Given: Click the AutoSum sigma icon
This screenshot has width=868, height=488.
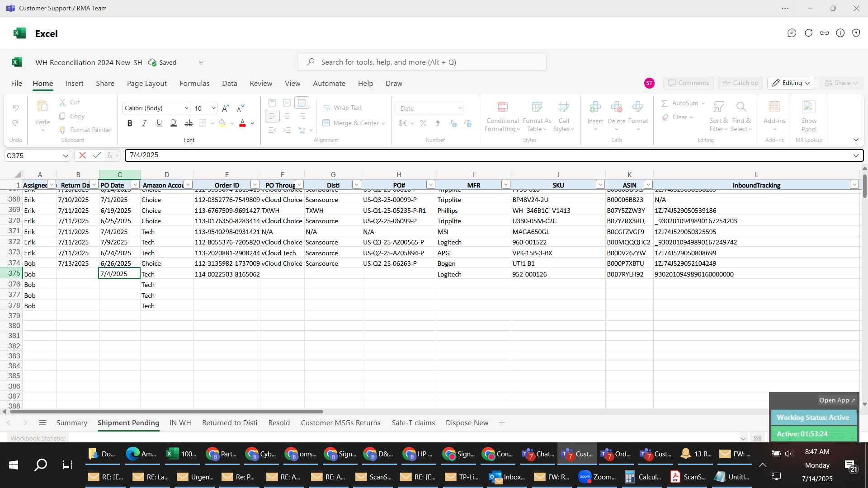Looking at the screenshot, I should tap(665, 103).
